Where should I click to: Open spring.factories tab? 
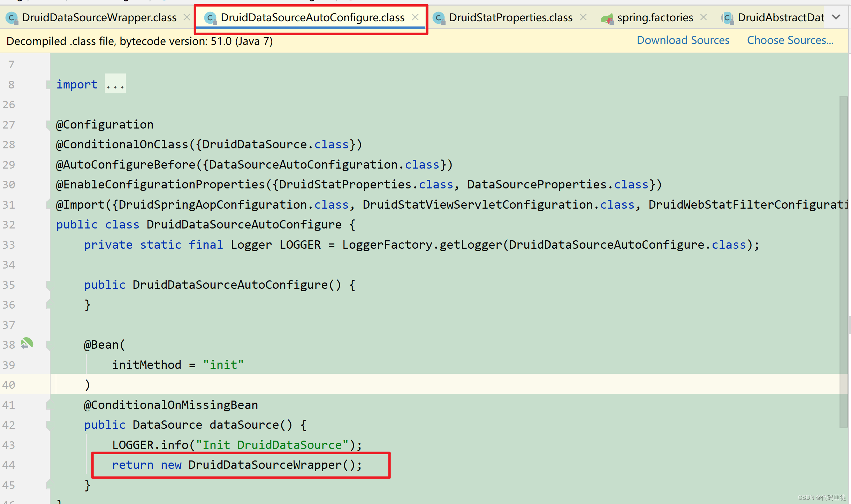point(655,17)
